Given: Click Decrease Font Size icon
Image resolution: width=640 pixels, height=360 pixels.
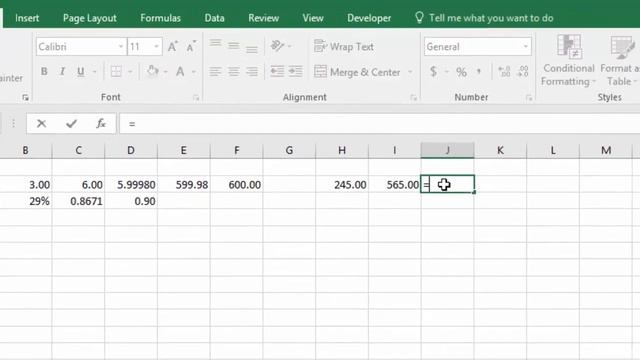Looking at the screenshot, I should pyautogui.click(x=191, y=47).
